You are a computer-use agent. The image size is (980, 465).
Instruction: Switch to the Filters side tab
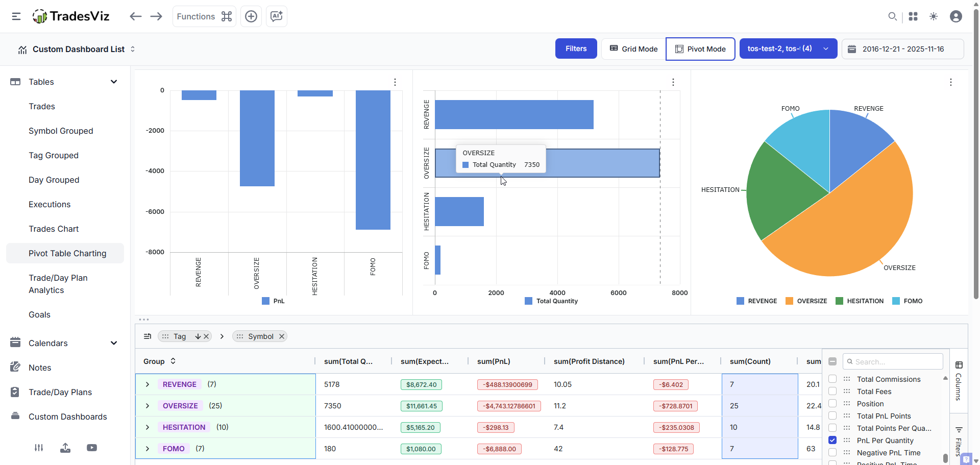coord(959,439)
